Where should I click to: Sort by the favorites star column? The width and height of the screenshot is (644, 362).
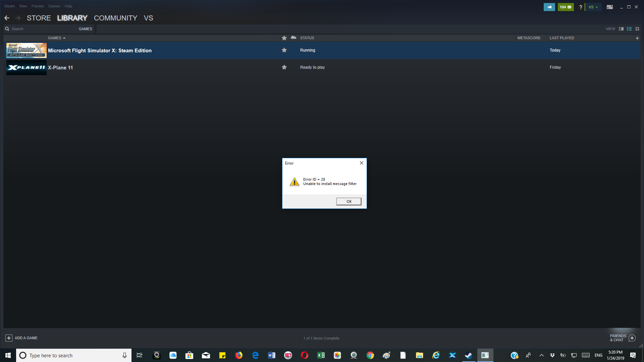tap(284, 38)
